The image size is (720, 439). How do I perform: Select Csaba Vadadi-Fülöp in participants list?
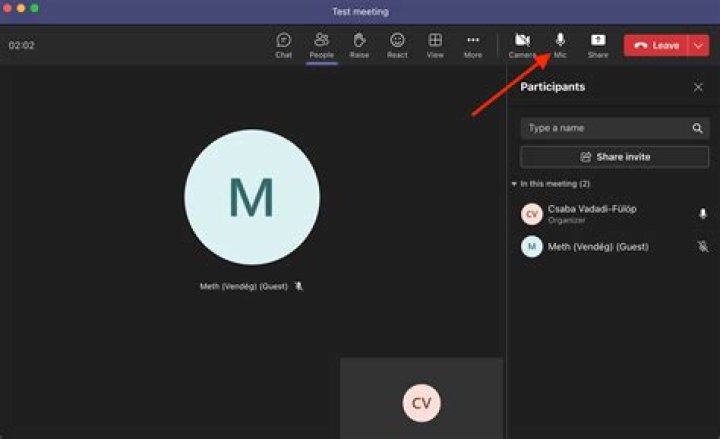tap(592, 213)
